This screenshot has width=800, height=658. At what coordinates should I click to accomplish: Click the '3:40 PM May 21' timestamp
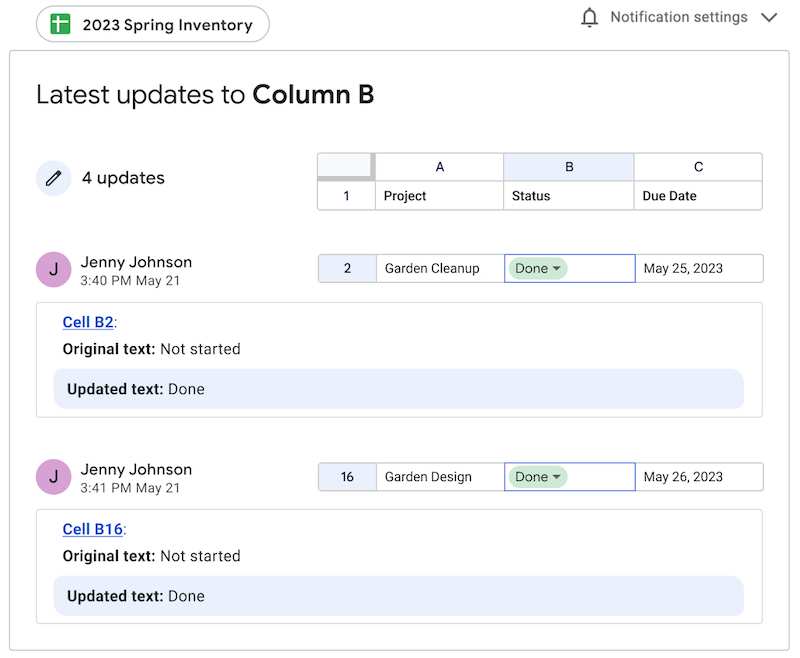(130, 281)
